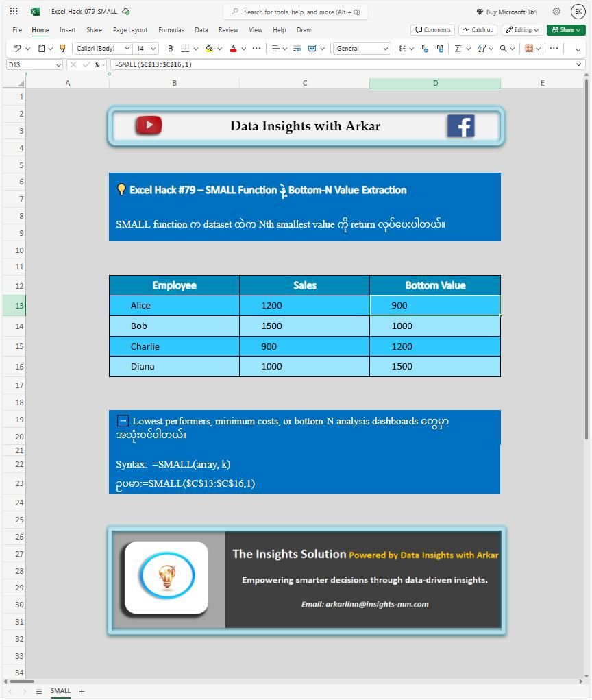592x700 pixels.
Task: Expand the font name dropdown
Action: tap(103, 48)
